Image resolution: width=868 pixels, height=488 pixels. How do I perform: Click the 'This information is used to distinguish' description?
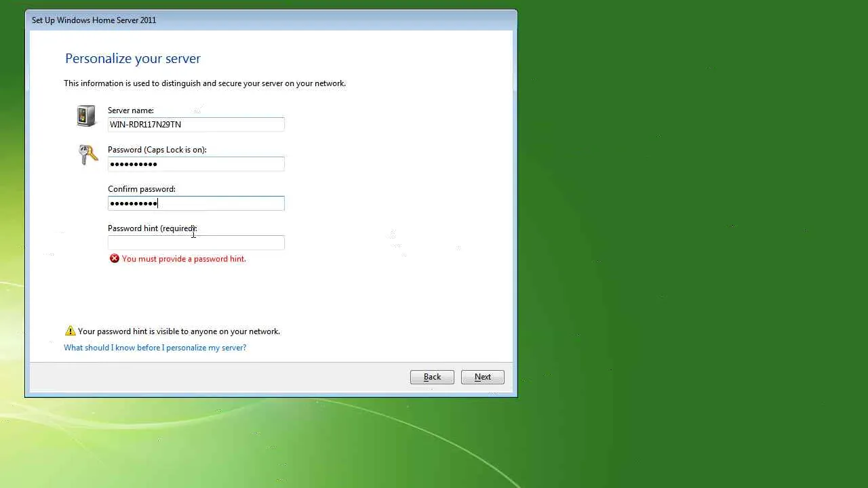205,83
